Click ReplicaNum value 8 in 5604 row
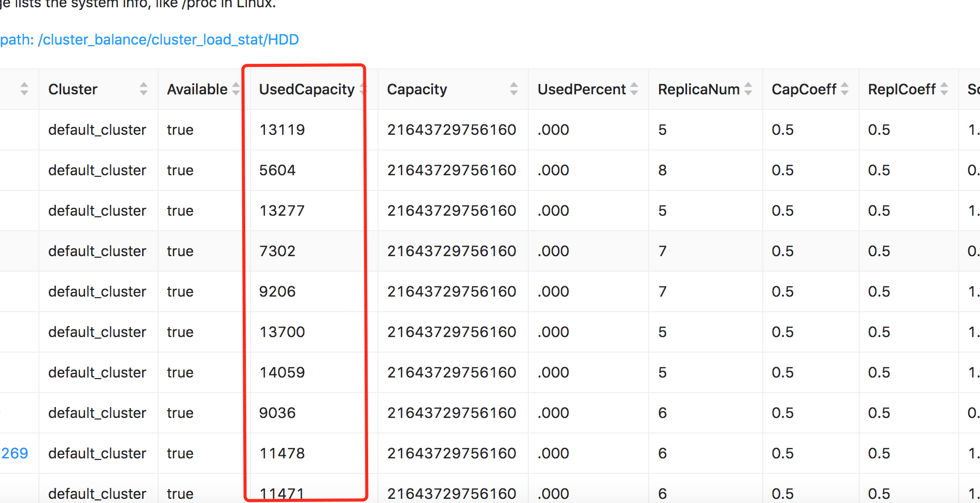This screenshot has height=503, width=980. coord(662,170)
